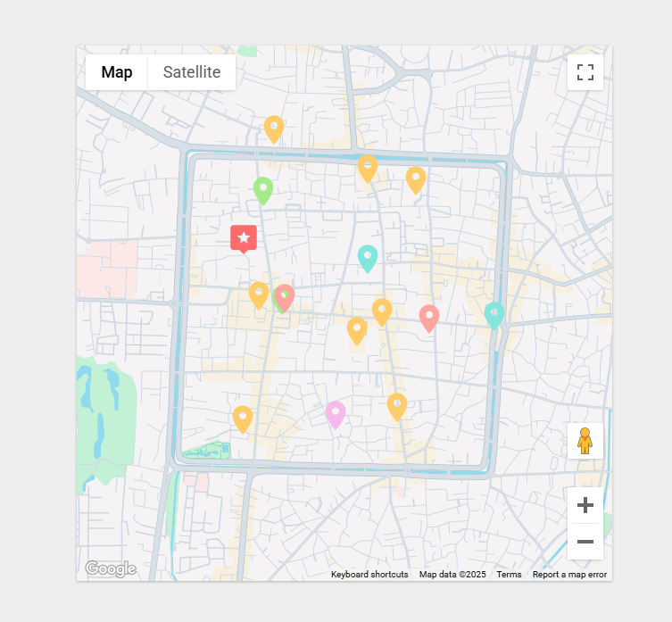
Task: Click the orange pin right of the violet pin
Action: click(397, 407)
